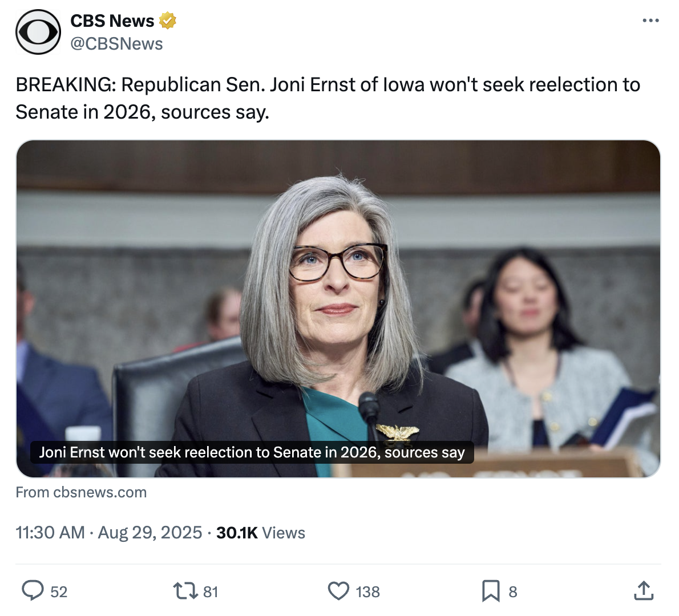Screen dimensions: 679x616
Task: Click the BREAKING tweet text body
Action: [328, 98]
